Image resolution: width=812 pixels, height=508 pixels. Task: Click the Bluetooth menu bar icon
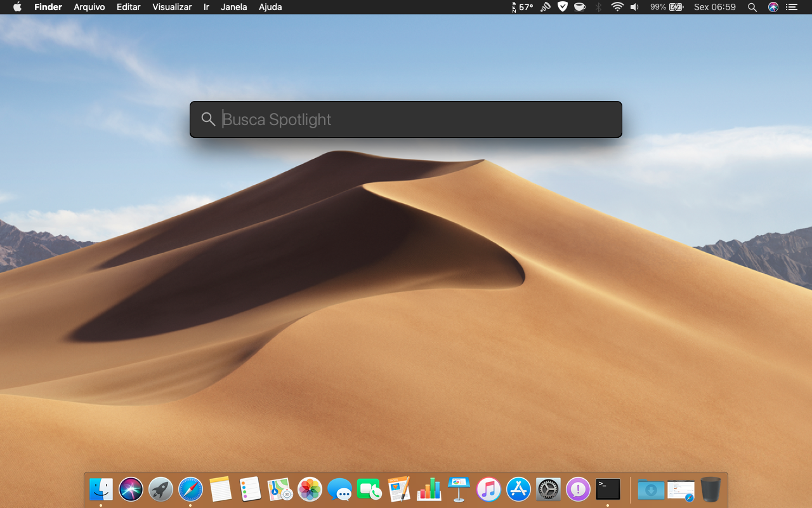point(598,7)
